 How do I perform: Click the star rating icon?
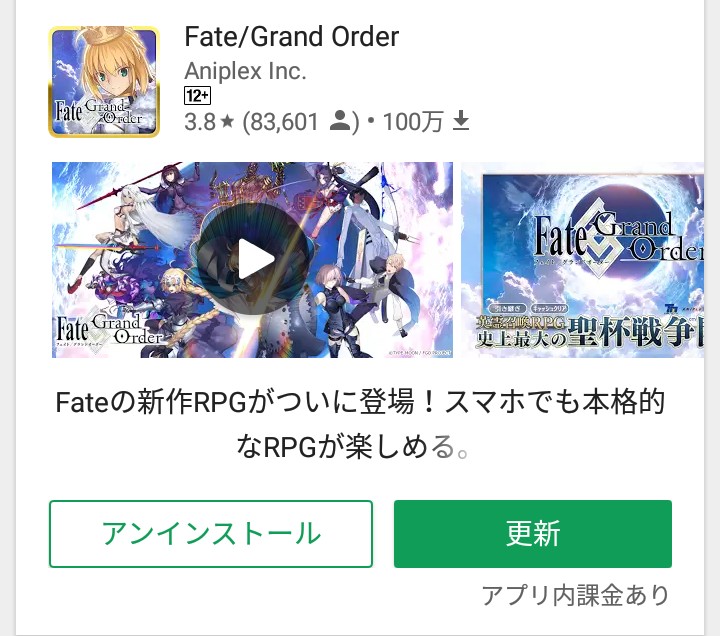click(227, 121)
